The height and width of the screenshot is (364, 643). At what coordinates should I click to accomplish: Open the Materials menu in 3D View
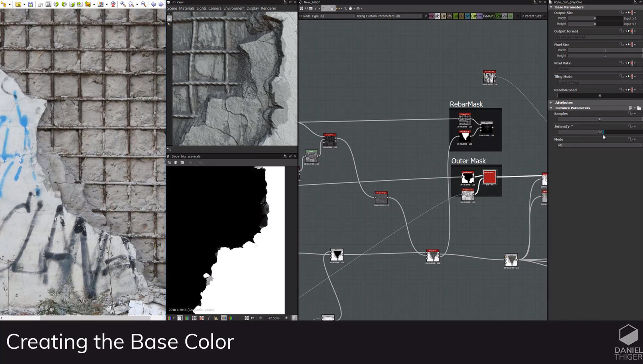point(187,8)
